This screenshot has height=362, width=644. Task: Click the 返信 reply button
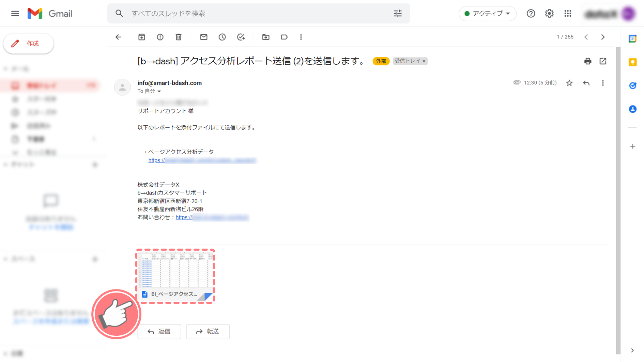[x=159, y=331]
